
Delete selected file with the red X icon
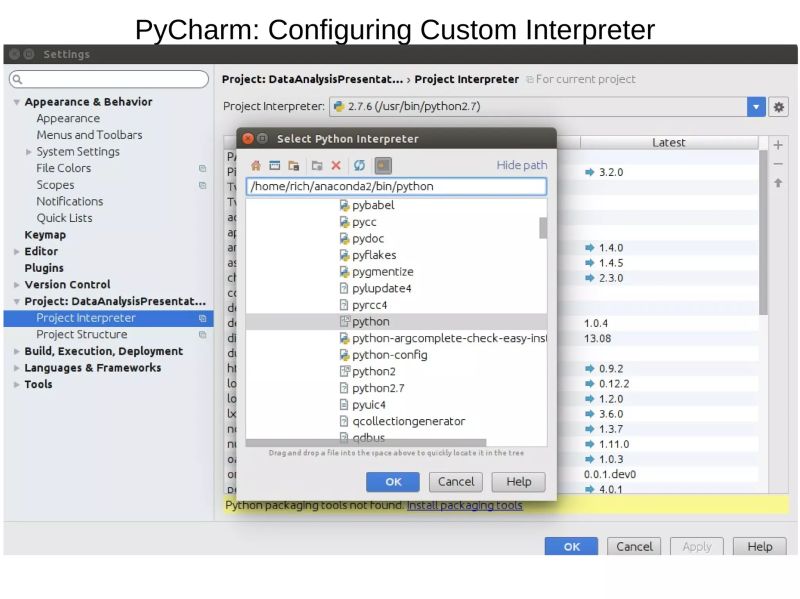335,166
